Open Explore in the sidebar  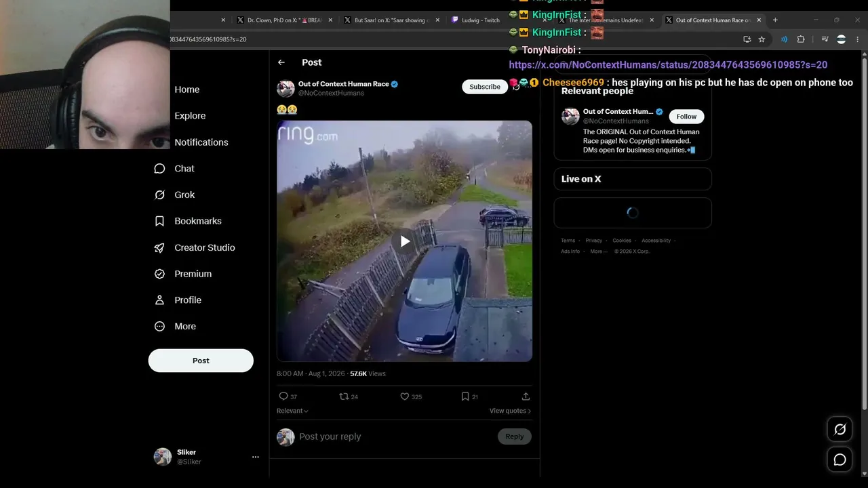(x=190, y=116)
